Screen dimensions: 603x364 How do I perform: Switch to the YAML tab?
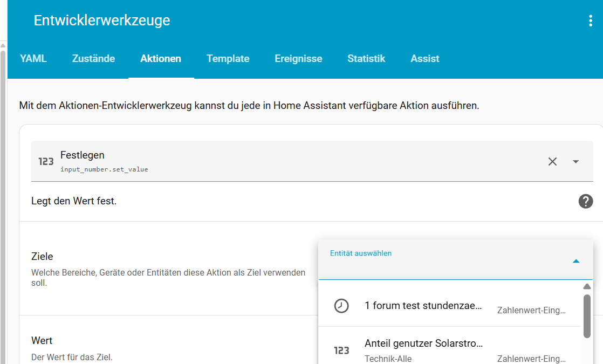pyautogui.click(x=33, y=58)
